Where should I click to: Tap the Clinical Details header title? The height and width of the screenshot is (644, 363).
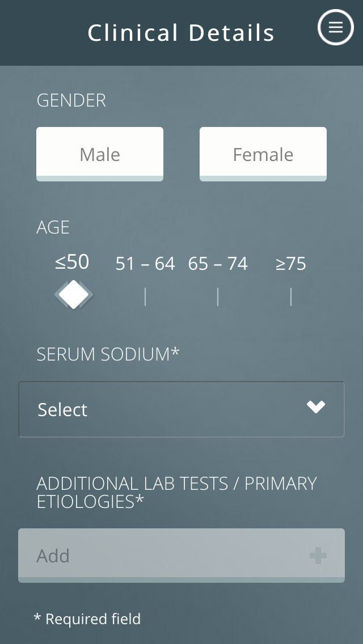(x=181, y=33)
